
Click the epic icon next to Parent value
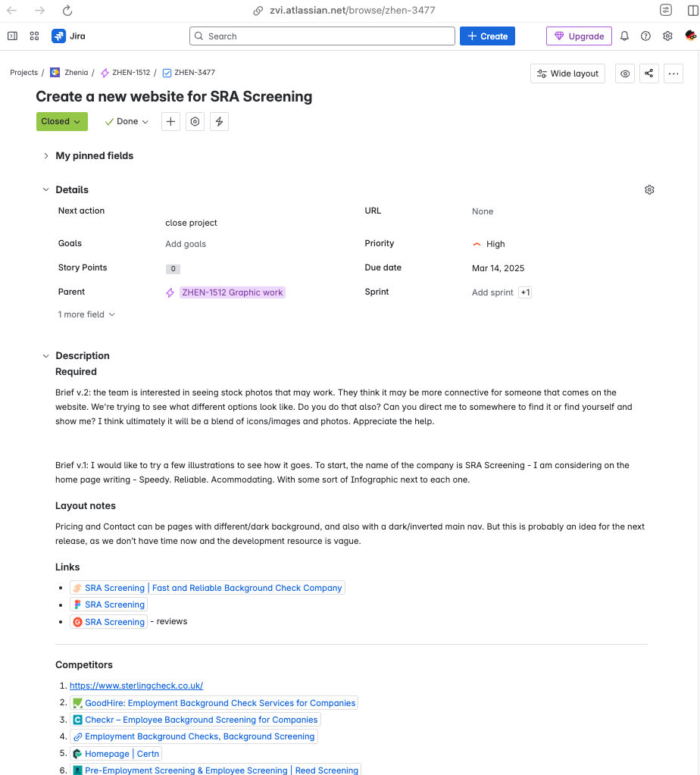pos(170,292)
